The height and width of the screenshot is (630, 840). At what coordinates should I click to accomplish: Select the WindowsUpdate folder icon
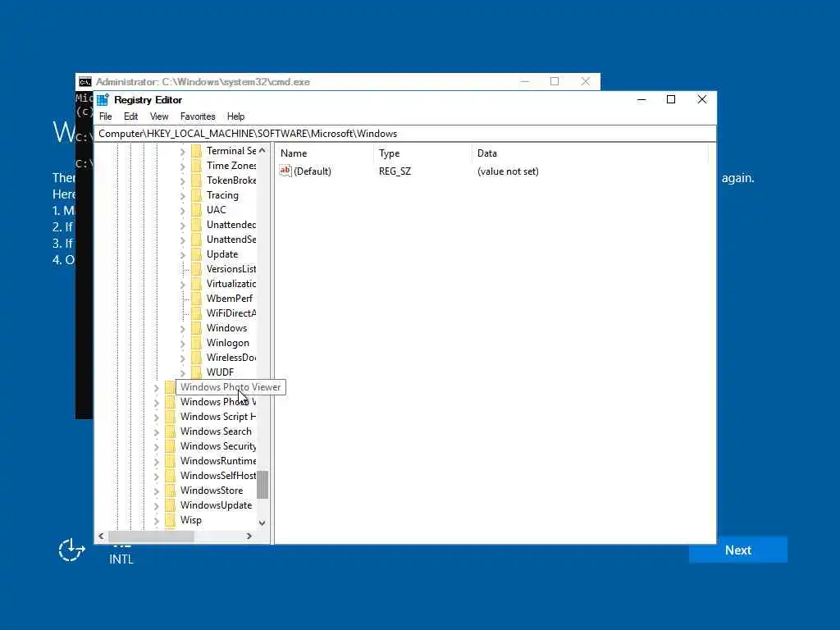[x=171, y=505]
